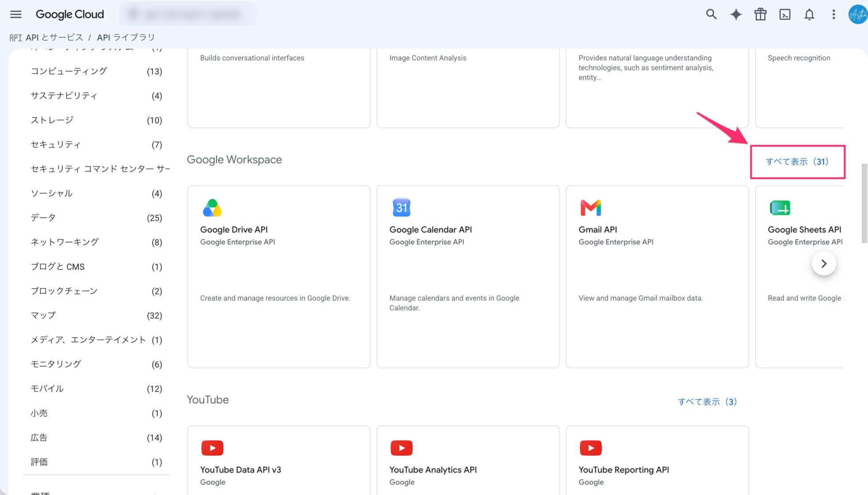This screenshot has height=495, width=868.
Task: Open YouTube Data API v3 title
Action: (x=240, y=469)
